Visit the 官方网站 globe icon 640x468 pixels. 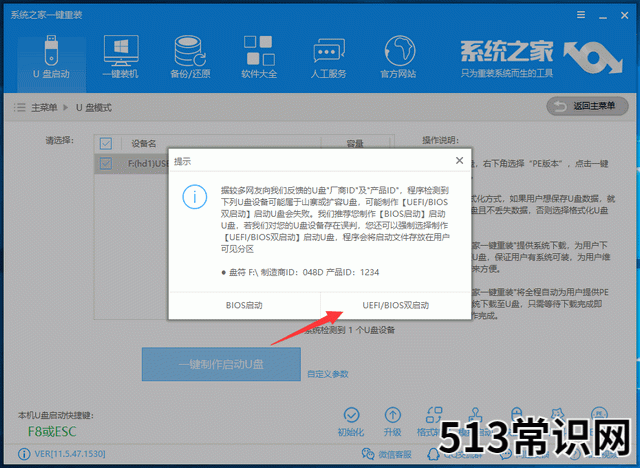pyautogui.click(x=399, y=51)
